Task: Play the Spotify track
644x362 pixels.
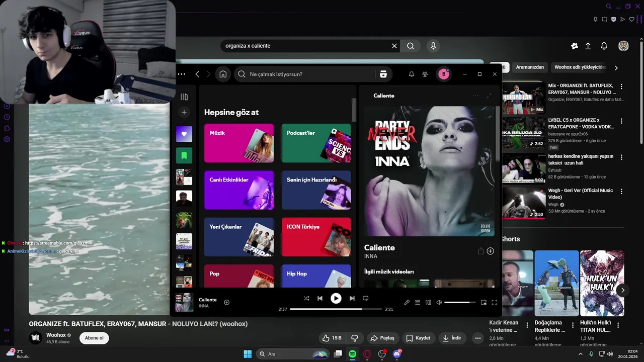Action: 336,298
